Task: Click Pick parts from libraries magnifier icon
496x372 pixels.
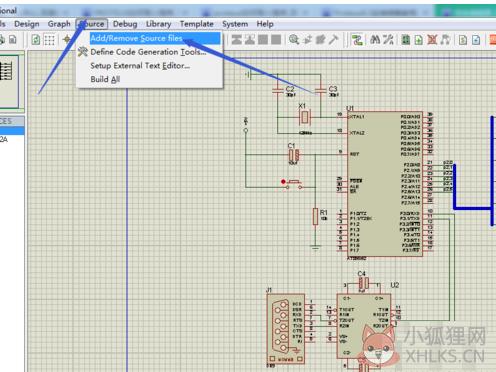Action: [294, 40]
